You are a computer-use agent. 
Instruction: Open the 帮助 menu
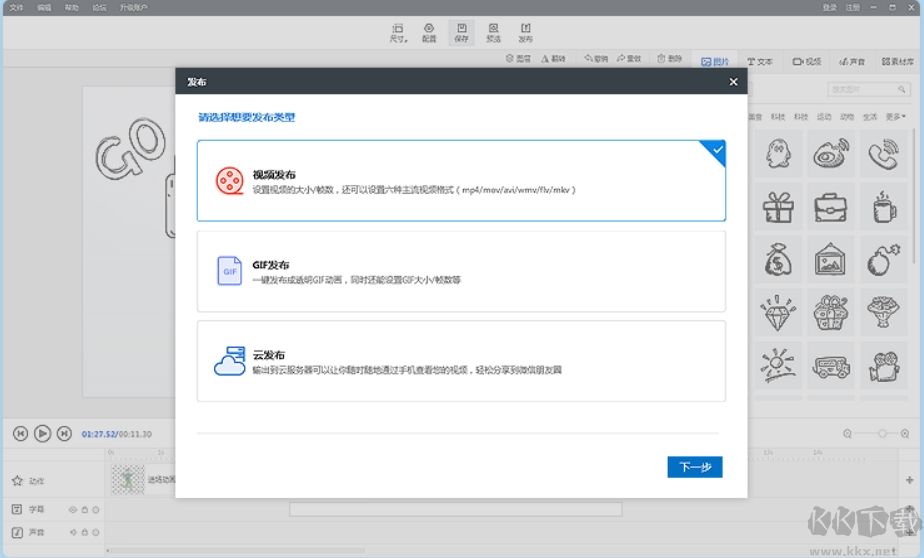(x=71, y=8)
